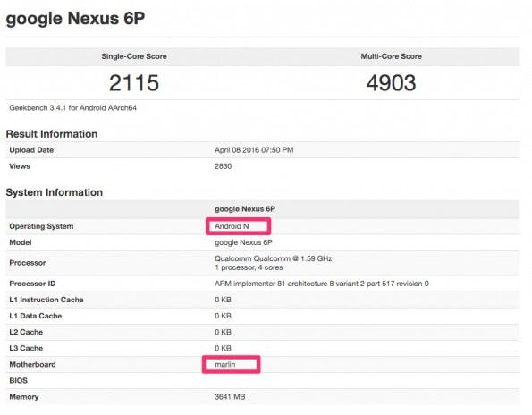Click the '0 KB' value for L2 Cache
The image size is (532, 415).
pos(223,332)
